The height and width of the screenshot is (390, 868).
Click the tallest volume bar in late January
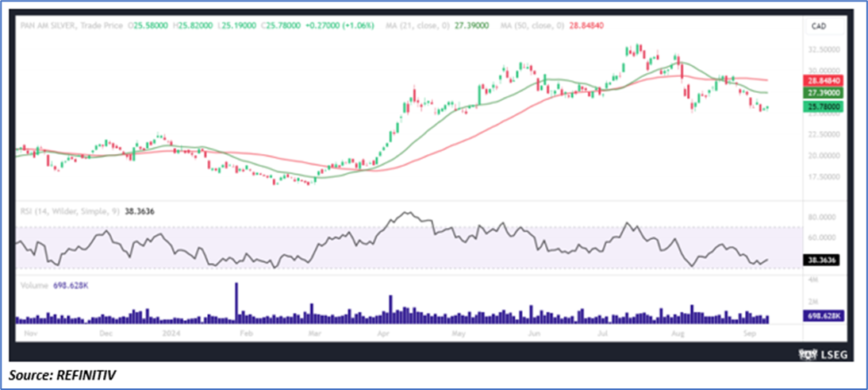pos(236,303)
